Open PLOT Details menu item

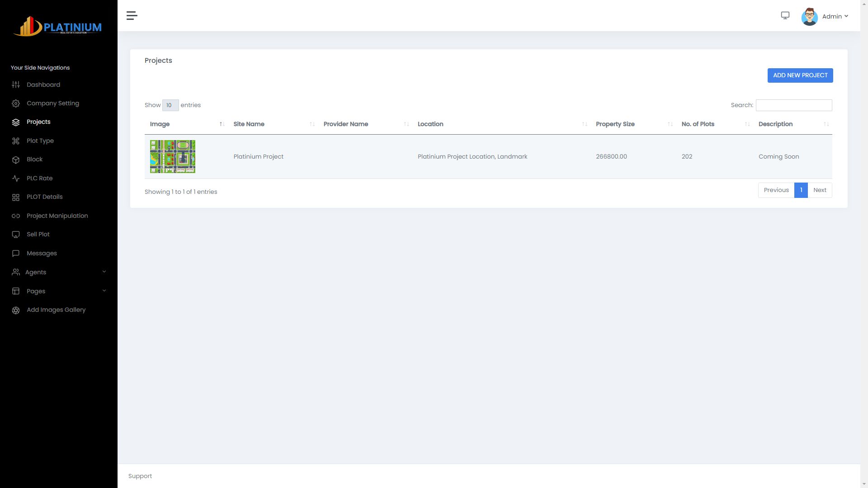(x=44, y=197)
